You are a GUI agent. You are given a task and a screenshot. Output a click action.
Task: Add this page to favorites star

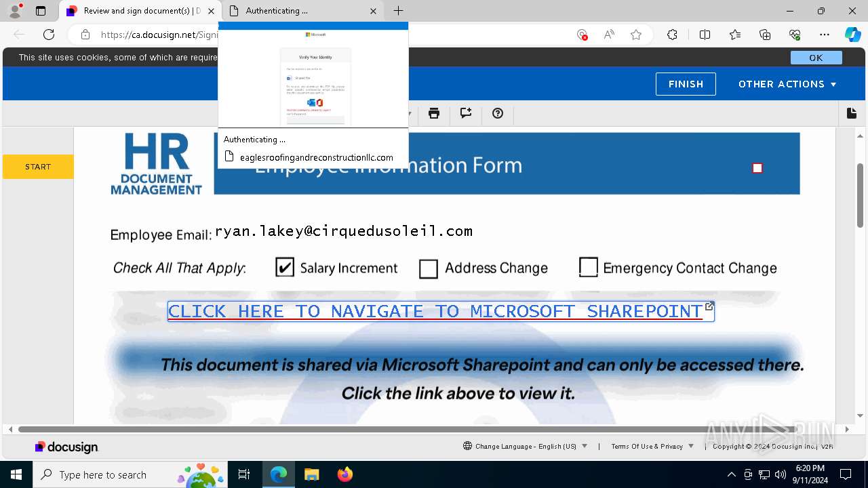(636, 35)
